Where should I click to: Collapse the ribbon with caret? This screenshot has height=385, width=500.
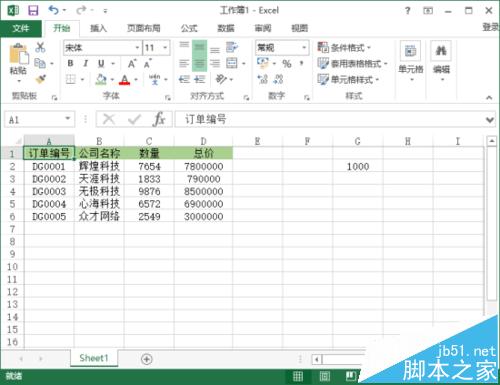489,97
